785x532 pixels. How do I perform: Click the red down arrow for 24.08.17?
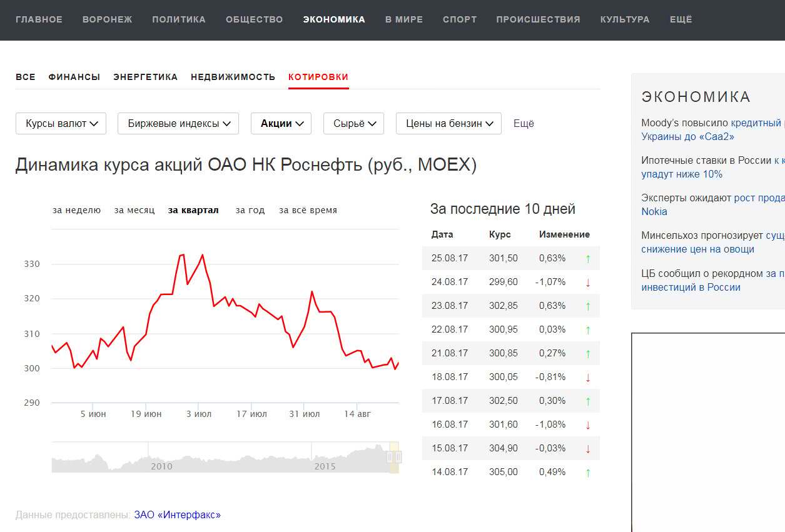588,283
